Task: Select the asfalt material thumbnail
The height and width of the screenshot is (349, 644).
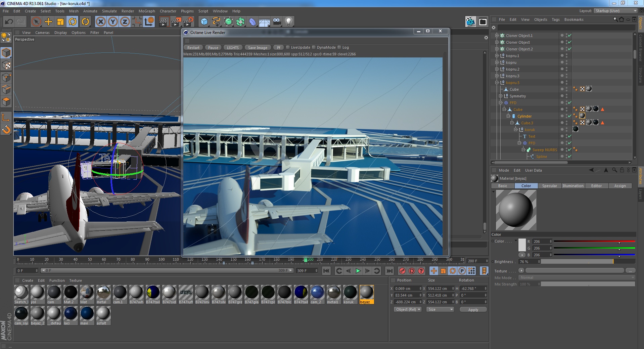Action: coord(103,316)
